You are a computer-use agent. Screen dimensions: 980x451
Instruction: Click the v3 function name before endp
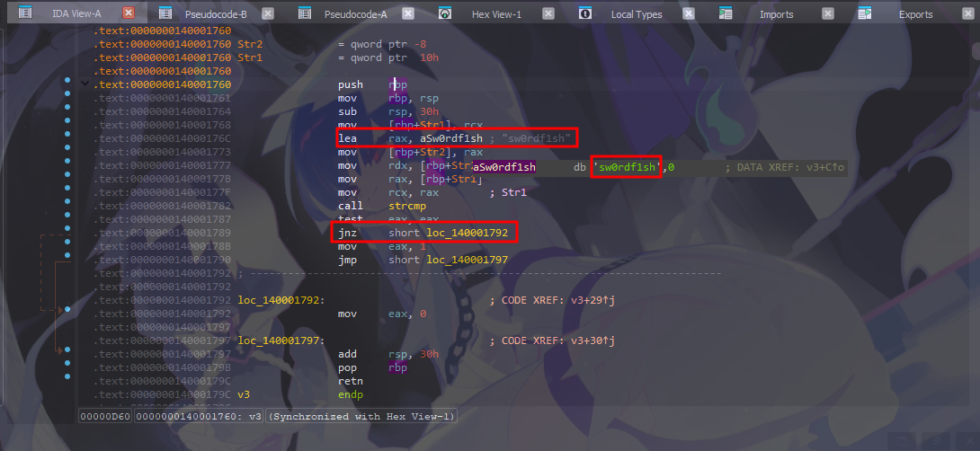(244, 394)
